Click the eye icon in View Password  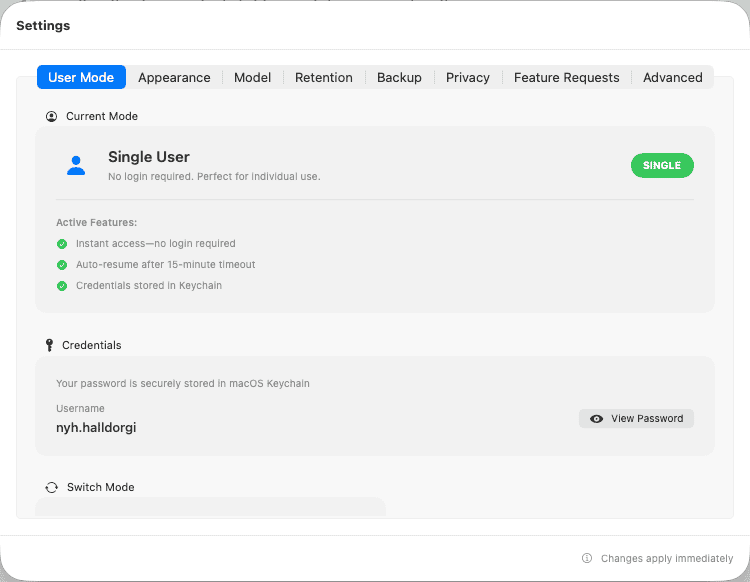click(596, 419)
